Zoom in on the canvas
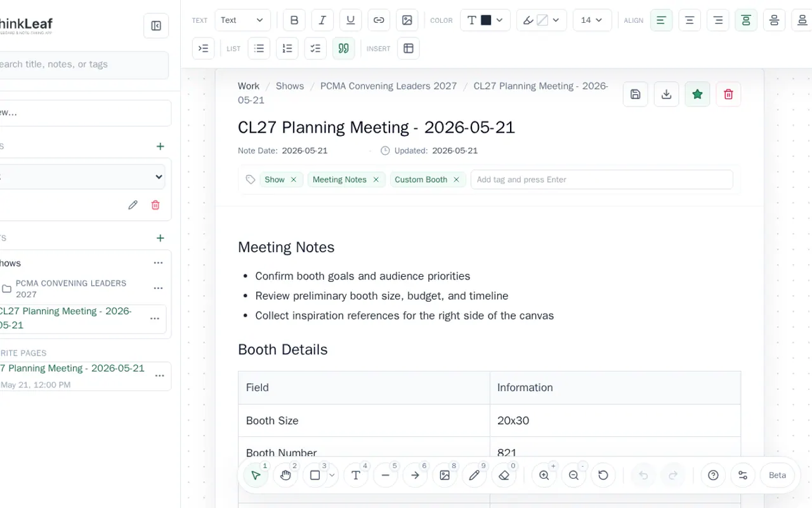This screenshot has height=508, width=812. (x=544, y=475)
